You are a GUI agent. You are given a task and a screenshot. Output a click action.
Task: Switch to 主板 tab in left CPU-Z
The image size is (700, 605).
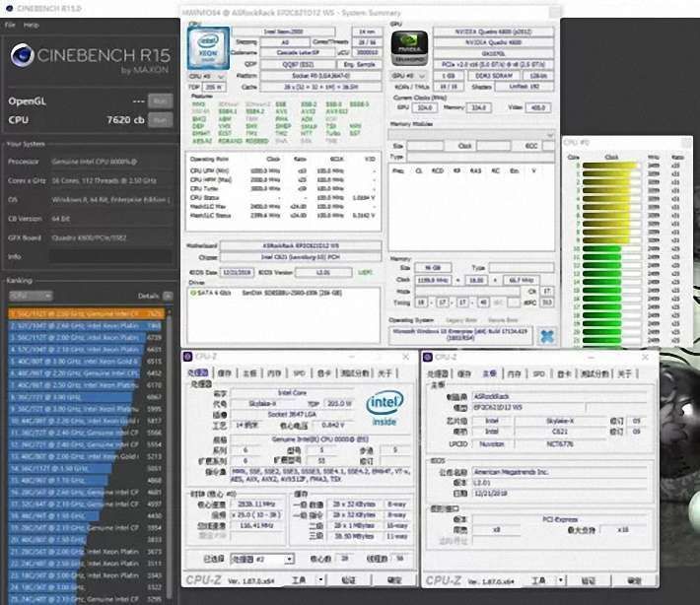coord(249,373)
